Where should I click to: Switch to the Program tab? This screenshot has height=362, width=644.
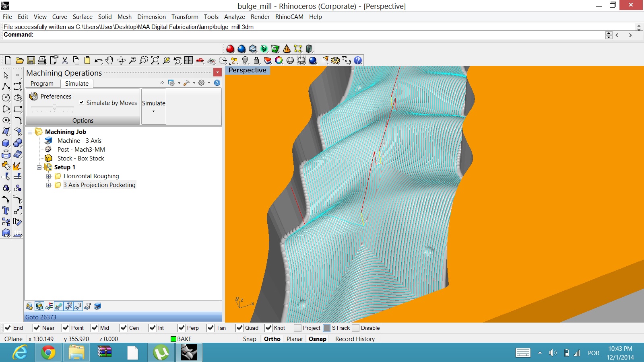(42, 84)
